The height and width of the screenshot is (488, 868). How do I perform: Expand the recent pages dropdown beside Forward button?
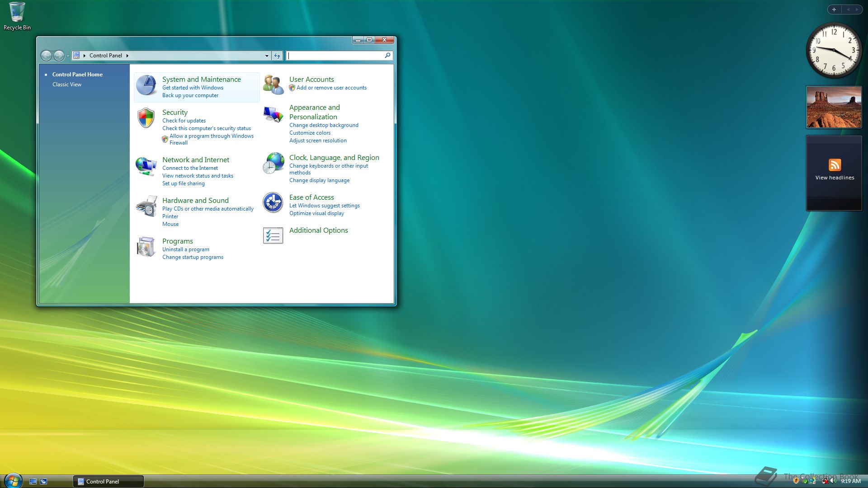(68, 56)
